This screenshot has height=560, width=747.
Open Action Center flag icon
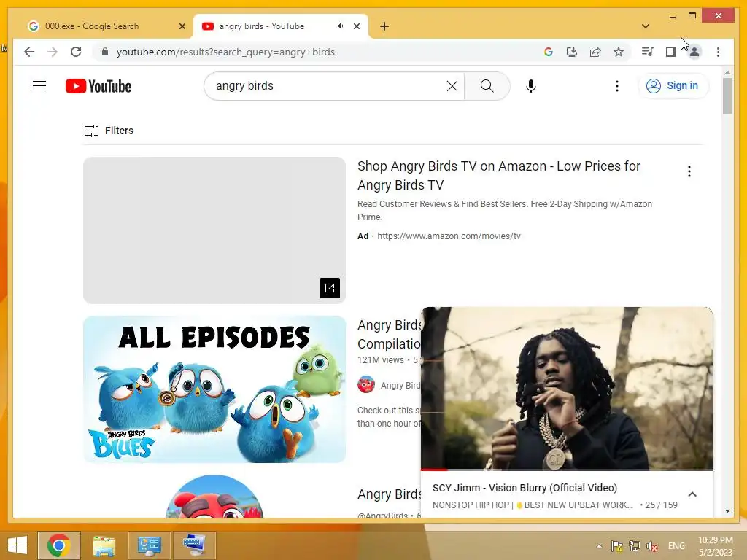(x=616, y=546)
